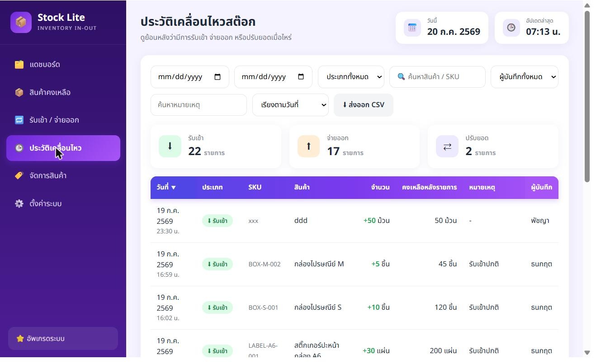Click the calendar icon in the วันนี้ card
Viewport: 596px width, 364px height.
click(x=412, y=28)
